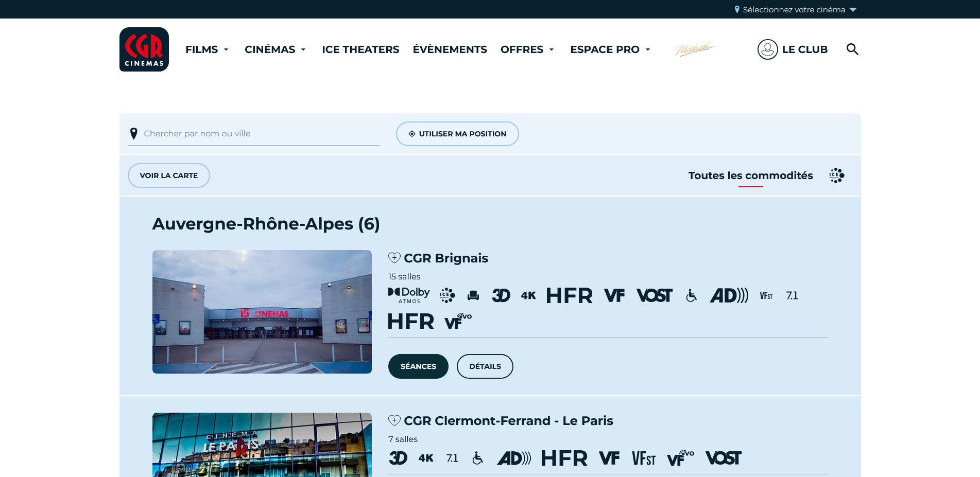Click the wheelchair icon for CGR Clermont-Ferrand
Screen dimensions: 980x477
pyautogui.click(x=477, y=458)
